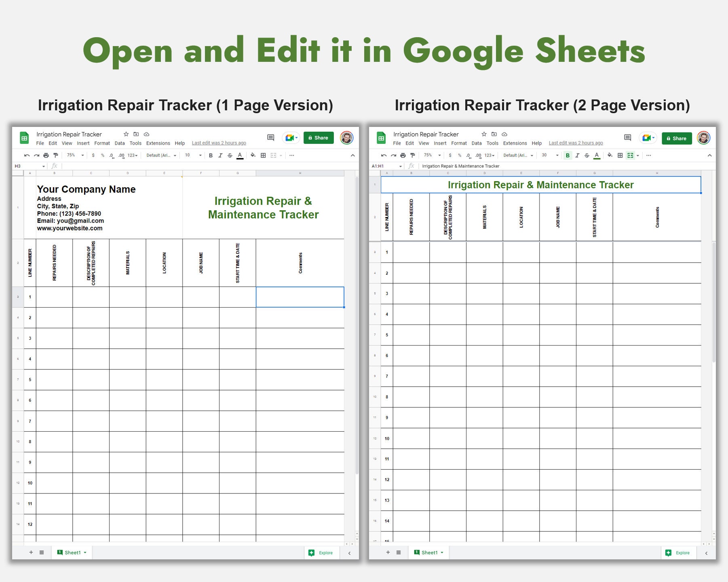Image resolution: width=728 pixels, height=582 pixels.
Task: Select the Bold formatting icon
Action: (x=211, y=155)
